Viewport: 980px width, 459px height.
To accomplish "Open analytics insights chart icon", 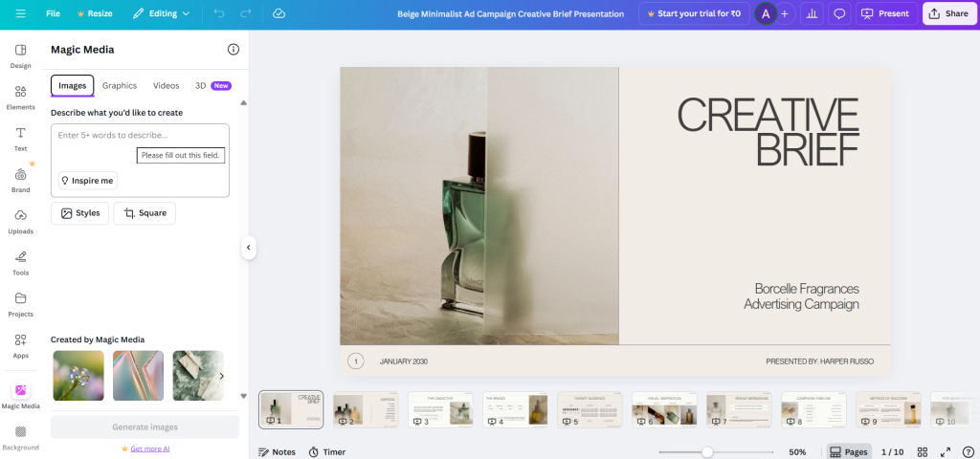I will pos(812,13).
